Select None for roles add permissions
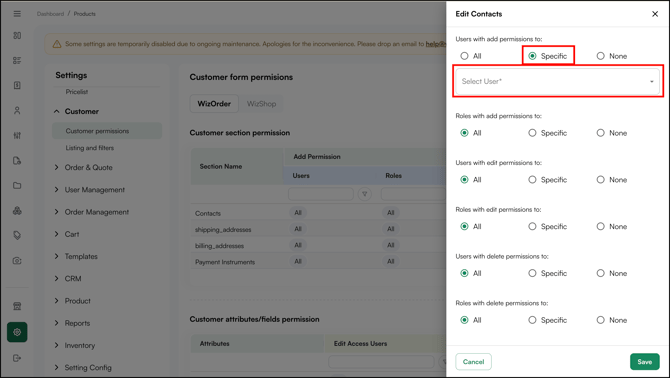670x378 pixels. pyautogui.click(x=600, y=133)
